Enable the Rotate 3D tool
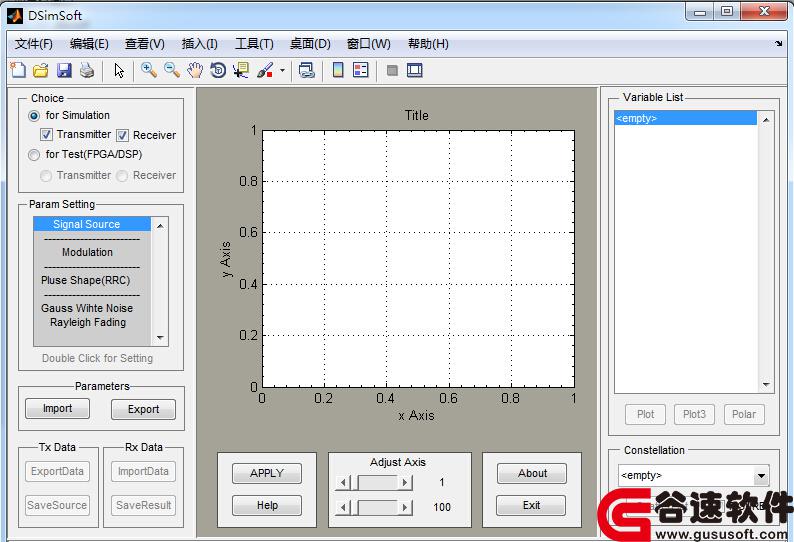This screenshot has height=542, width=794. coord(218,70)
